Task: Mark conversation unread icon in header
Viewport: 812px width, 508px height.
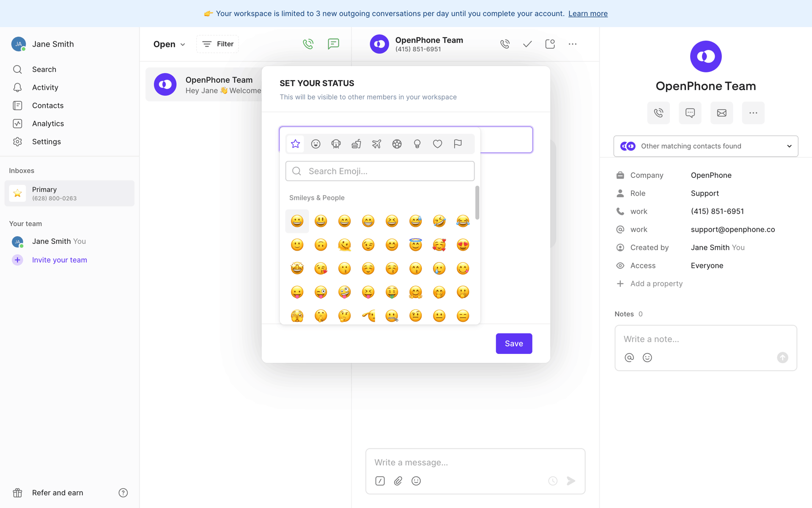Action: [550, 44]
